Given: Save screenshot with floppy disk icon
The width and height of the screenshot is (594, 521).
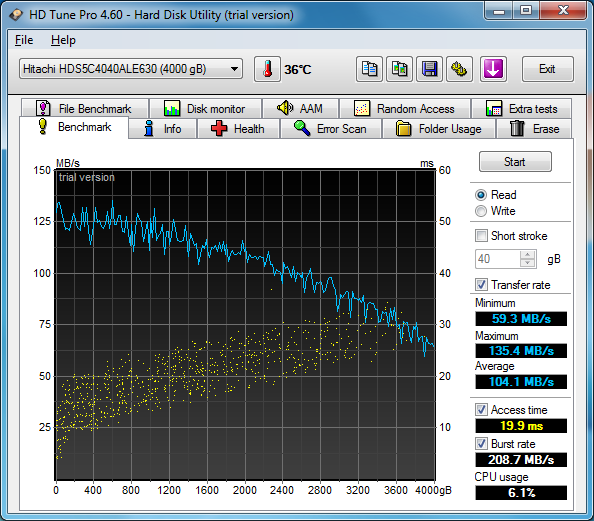Looking at the screenshot, I should (x=429, y=69).
